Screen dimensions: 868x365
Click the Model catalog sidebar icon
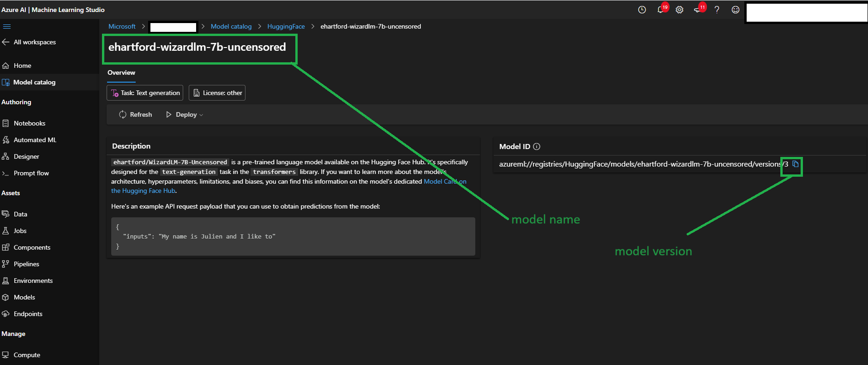(6, 82)
